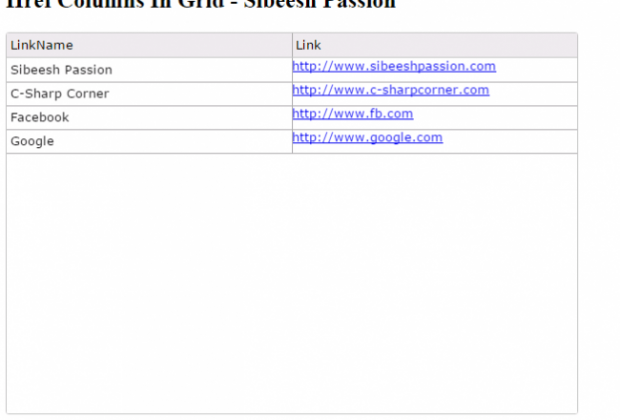Image resolution: width=620 pixels, height=420 pixels.
Task: Click empty cell area right of google.com link
Action: pyautogui.click(x=510, y=141)
